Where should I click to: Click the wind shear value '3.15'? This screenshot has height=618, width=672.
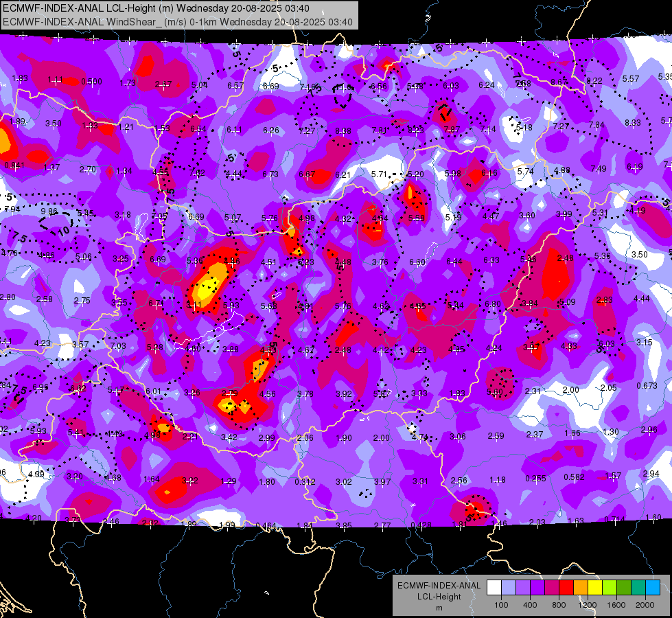(644, 342)
